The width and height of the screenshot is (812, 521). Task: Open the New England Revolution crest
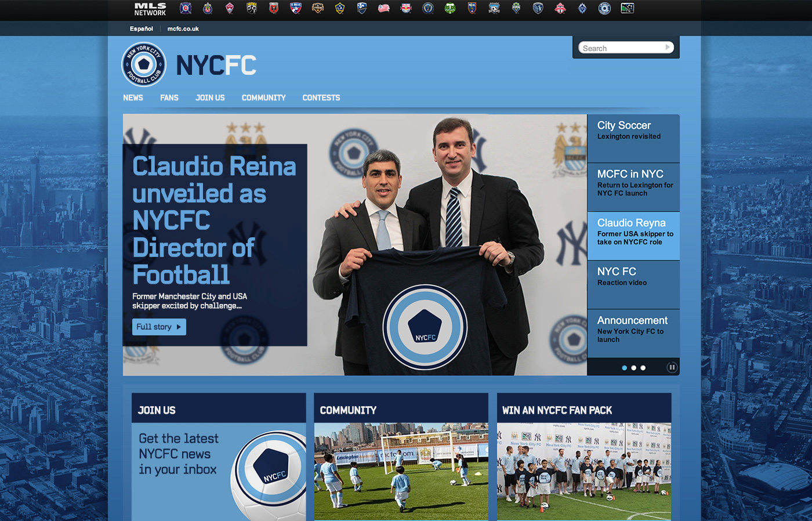(x=384, y=8)
